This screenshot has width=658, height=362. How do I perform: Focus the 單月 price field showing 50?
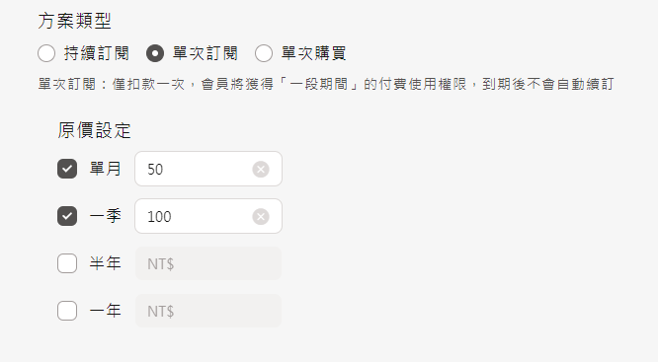[x=208, y=169]
